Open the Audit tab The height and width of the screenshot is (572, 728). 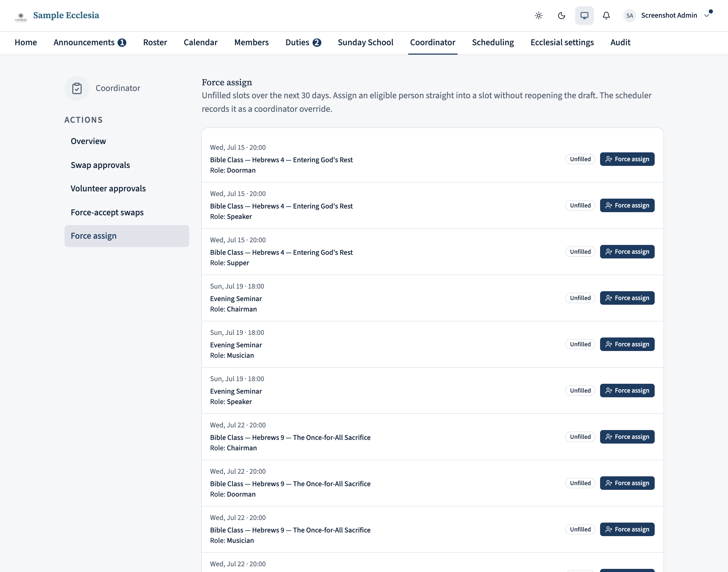621,43
